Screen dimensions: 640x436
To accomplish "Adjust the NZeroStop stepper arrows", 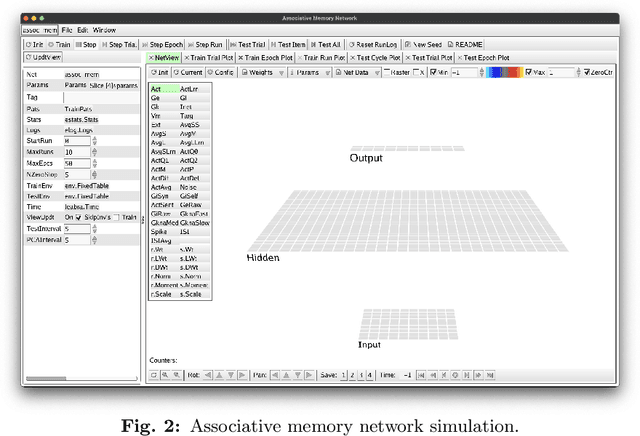I will pyautogui.click(x=95, y=174).
